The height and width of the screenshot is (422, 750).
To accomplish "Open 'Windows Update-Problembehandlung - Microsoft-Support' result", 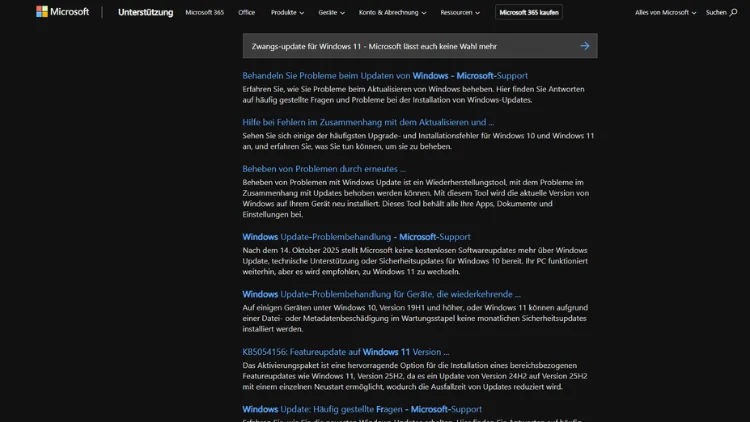I will tap(356, 236).
